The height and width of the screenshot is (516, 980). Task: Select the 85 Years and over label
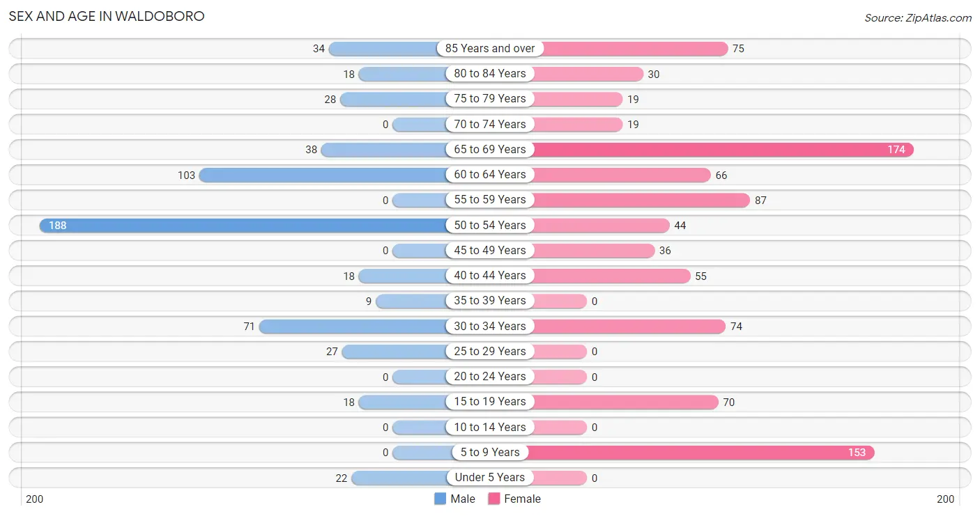pyautogui.click(x=490, y=49)
